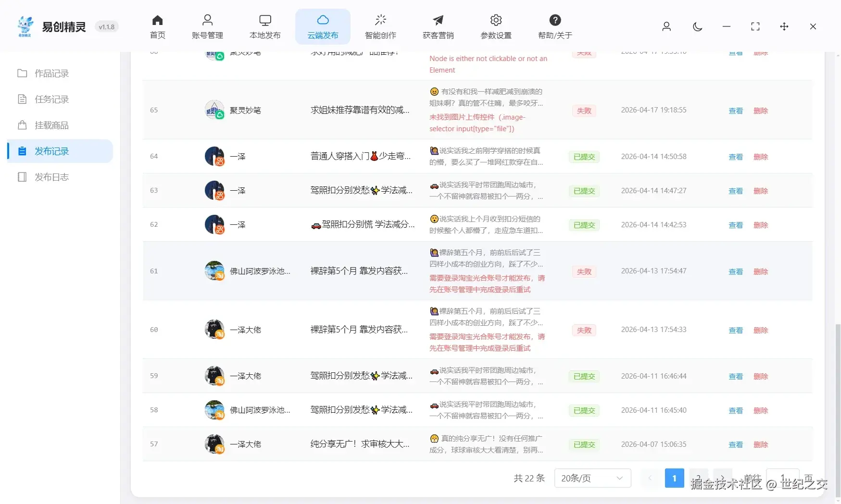Click the move window cross-arrow icon
This screenshot has width=841, height=504.
[784, 26]
